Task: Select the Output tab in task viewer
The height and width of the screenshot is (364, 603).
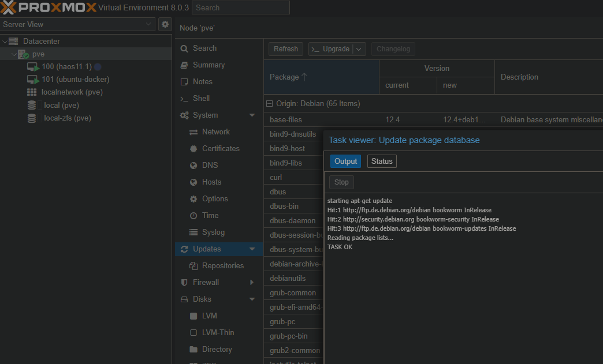Action: click(345, 162)
